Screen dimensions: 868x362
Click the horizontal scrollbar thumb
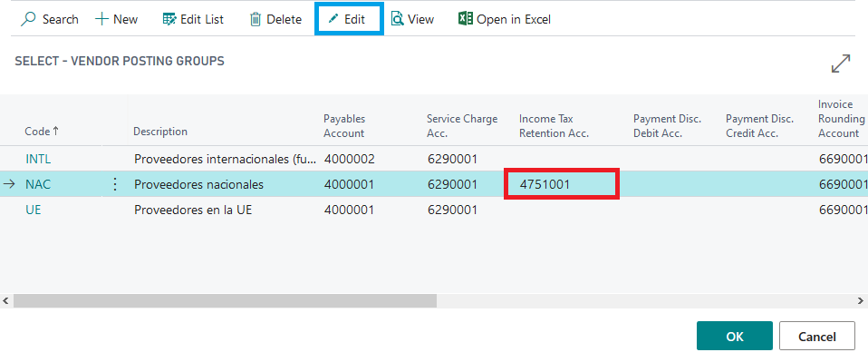click(225, 300)
